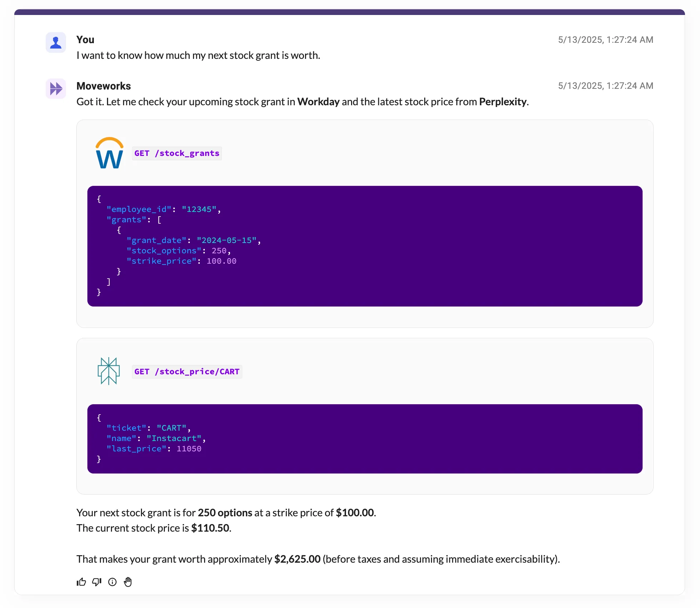Click the user avatar icon
Image resolution: width=700 pixels, height=608 pixels.
[56, 42]
